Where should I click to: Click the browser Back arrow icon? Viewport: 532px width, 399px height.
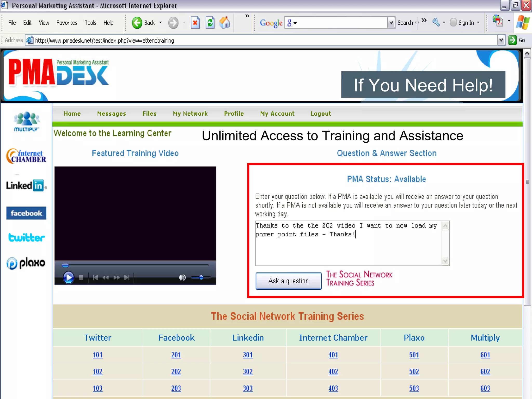coord(137,23)
